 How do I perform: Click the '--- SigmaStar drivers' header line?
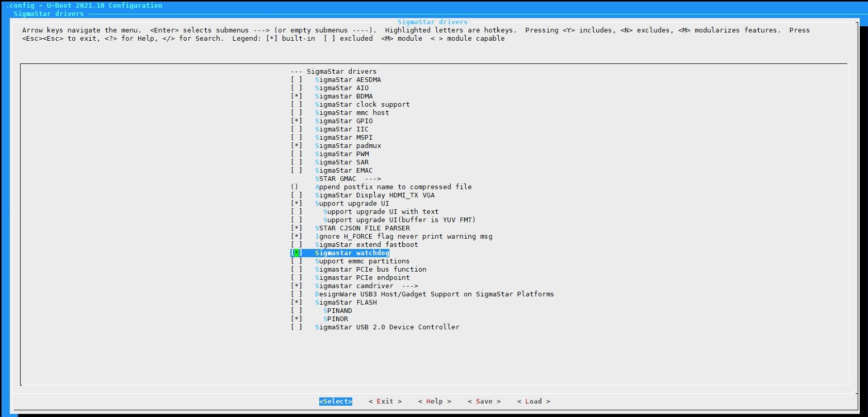(x=334, y=72)
